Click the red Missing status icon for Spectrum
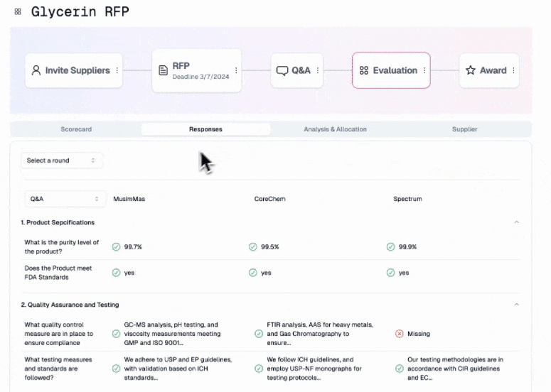 coord(399,334)
